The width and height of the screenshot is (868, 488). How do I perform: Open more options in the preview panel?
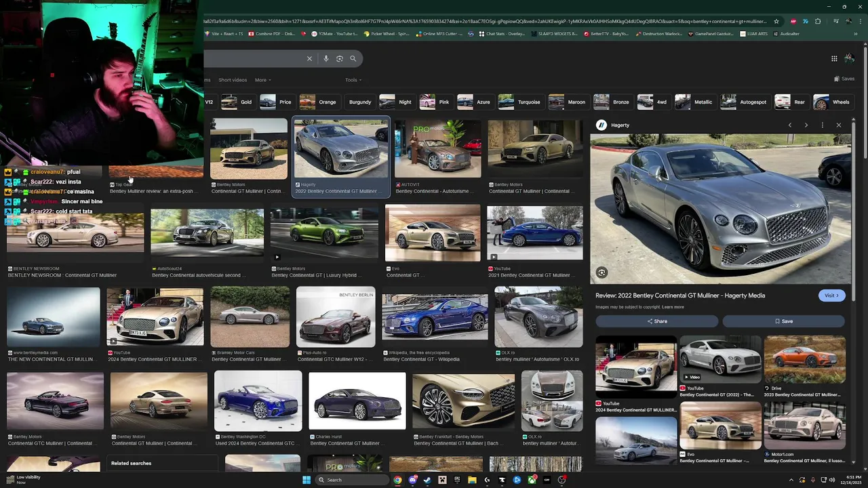tap(823, 125)
